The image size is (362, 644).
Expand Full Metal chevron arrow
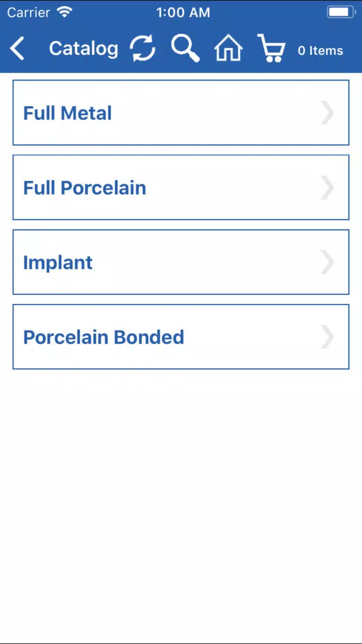tap(327, 113)
